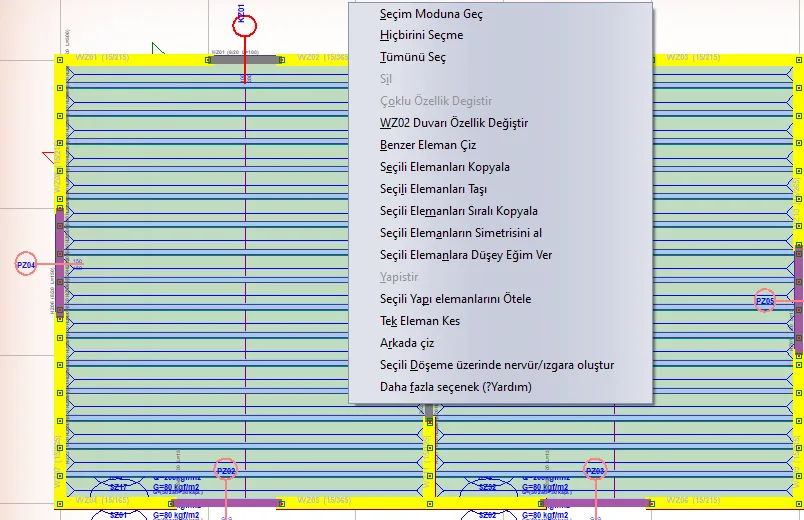The height and width of the screenshot is (520, 804).
Task: Select the WZ06 (15/215) wall label
Action: coord(693,499)
